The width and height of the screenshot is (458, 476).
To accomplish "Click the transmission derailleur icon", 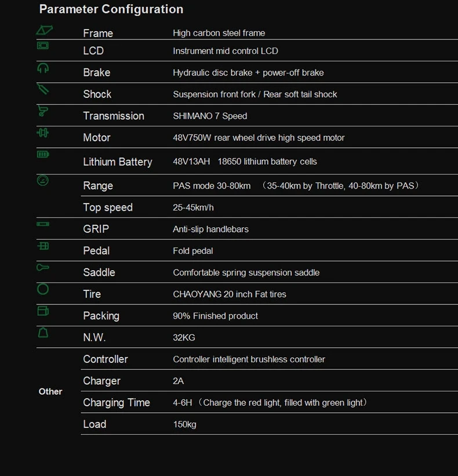I will tap(43, 111).
